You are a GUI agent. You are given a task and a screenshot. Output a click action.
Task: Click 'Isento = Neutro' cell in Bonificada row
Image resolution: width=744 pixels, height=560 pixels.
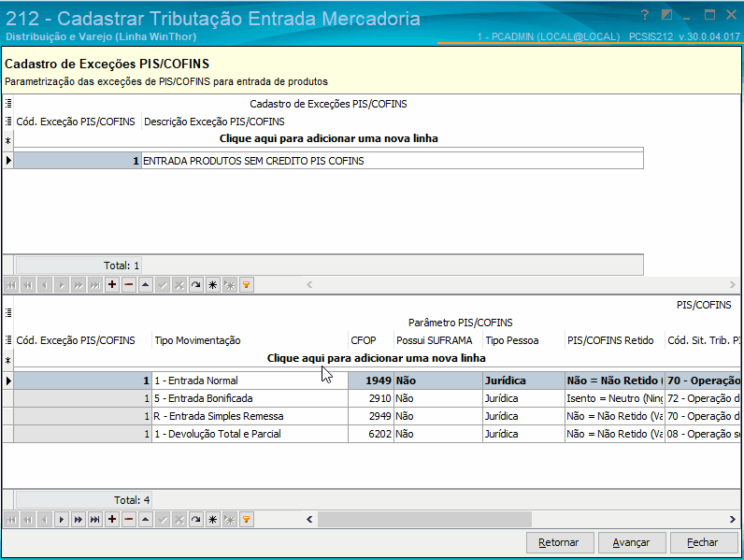coord(615,398)
